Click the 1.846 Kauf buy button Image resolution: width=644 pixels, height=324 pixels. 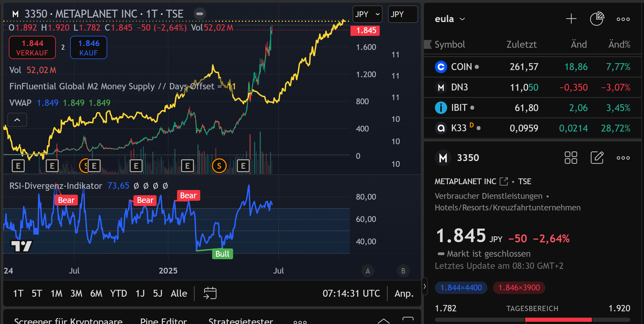click(x=88, y=48)
